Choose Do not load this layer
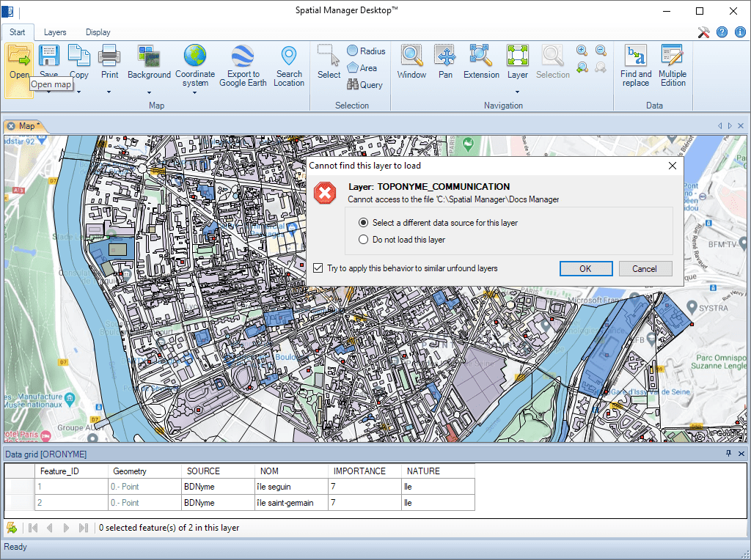Viewport: 751px width, 560px height. [364, 239]
